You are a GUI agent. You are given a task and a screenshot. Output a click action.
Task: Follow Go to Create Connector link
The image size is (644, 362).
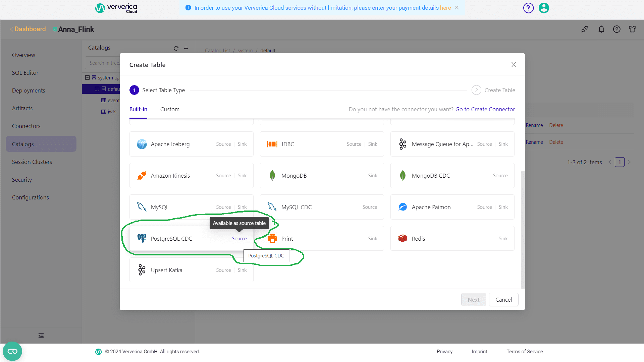(485, 109)
